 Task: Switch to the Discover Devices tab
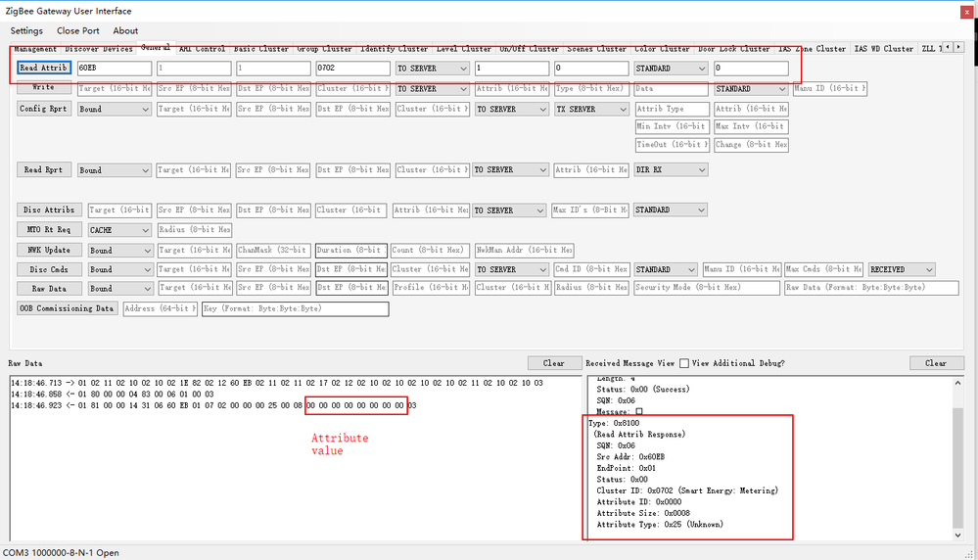[99, 49]
